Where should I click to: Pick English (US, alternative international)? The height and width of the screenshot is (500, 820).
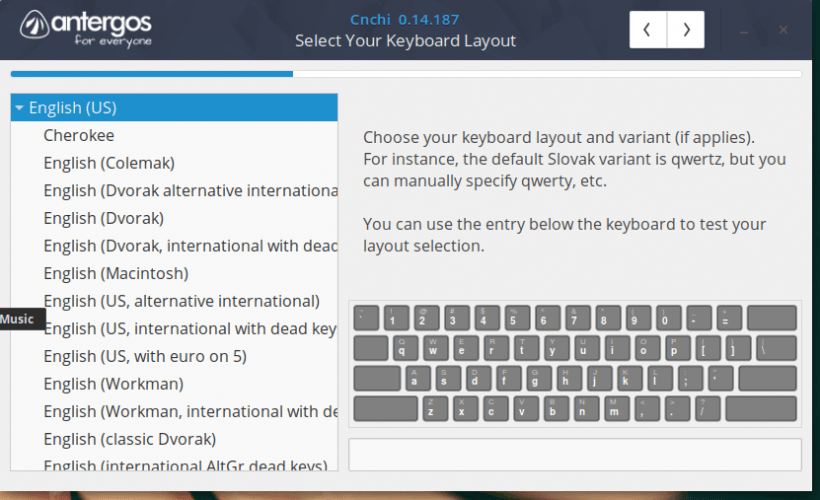click(181, 301)
